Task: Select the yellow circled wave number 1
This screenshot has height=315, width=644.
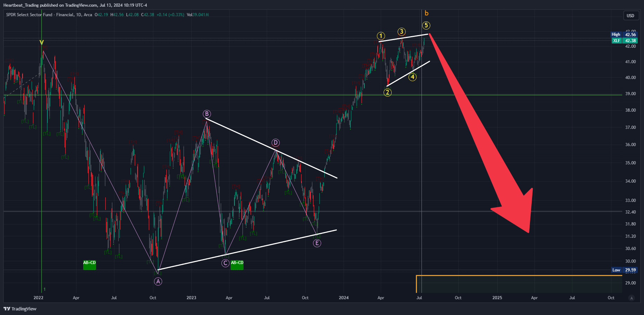Action: (381, 36)
